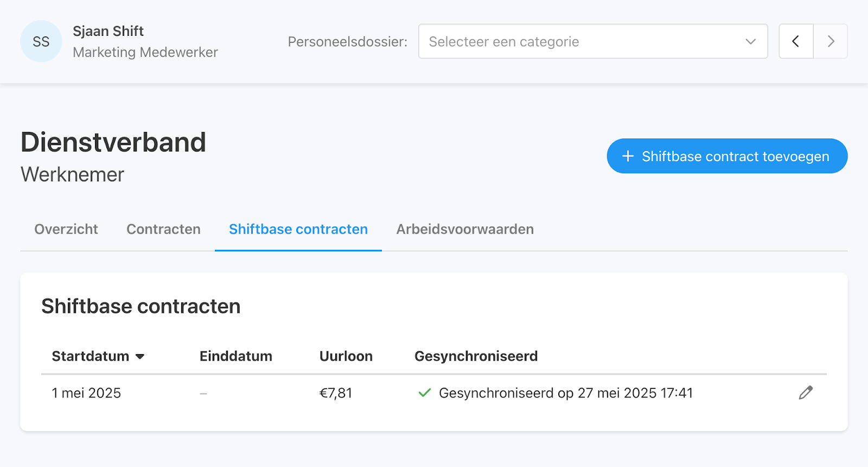The height and width of the screenshot is (467, 868).
Task: Click the green synchronized checkmark icon
Action: pos(425,393)
